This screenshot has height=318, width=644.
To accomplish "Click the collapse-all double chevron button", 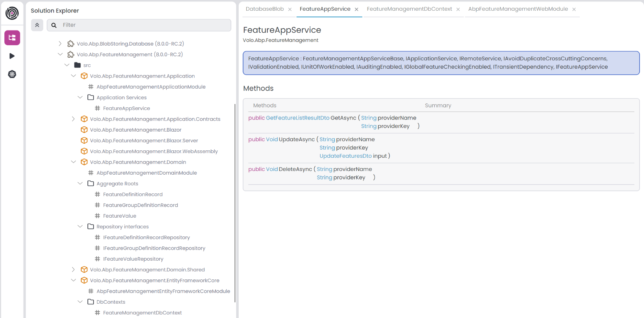I will 37,25.
